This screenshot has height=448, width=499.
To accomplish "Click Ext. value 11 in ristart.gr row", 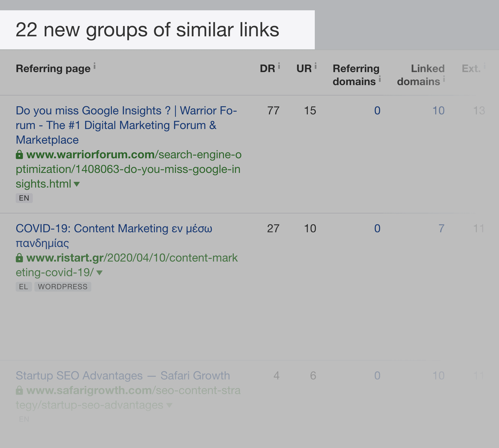I will click(479, 228).
